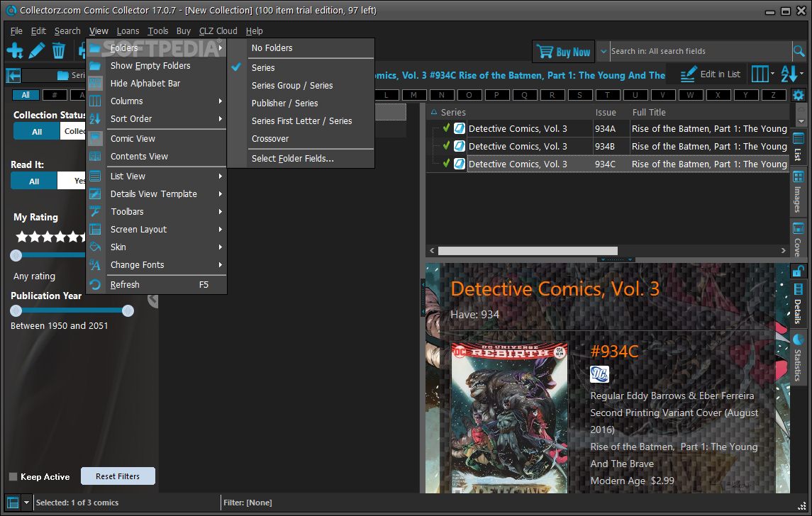
Task: Select the # alphabet filter button
Action: click(x=55, y=95)
